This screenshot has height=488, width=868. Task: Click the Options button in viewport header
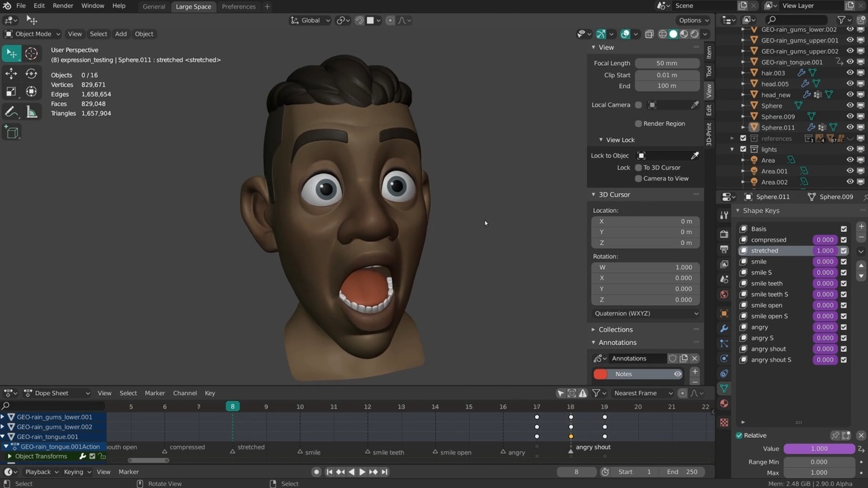pos(693,20)
